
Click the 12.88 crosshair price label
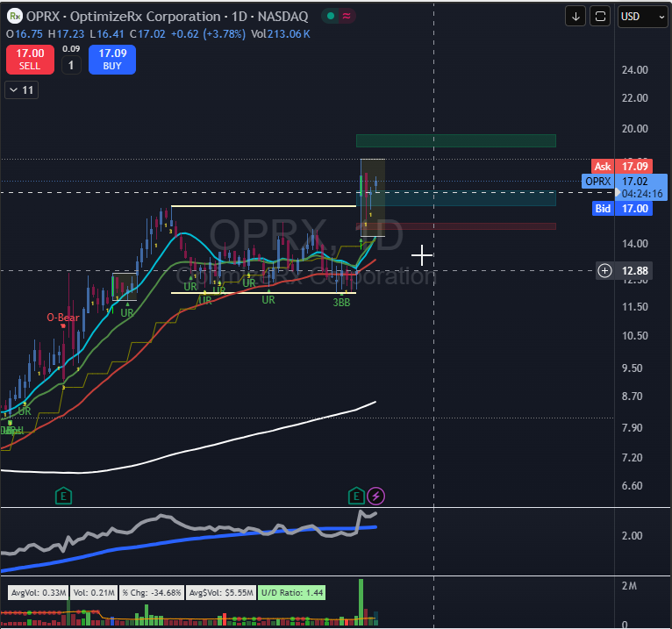(x=634, y=271)
